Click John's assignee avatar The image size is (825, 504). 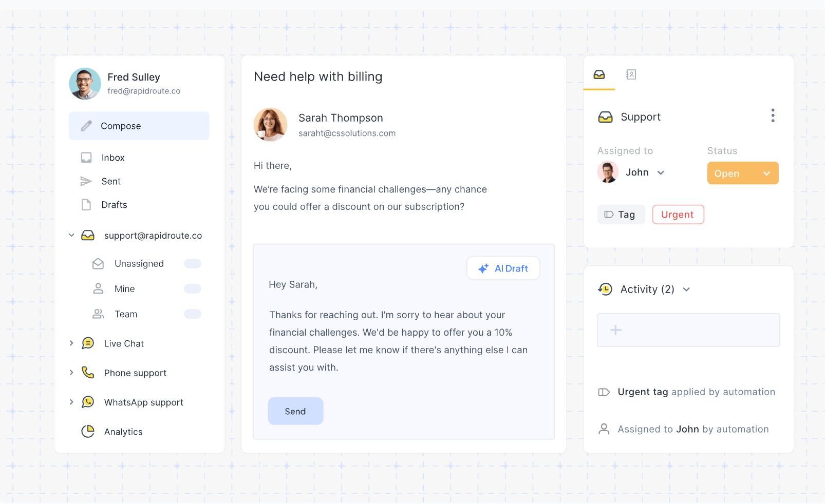[x=608, y=172]
